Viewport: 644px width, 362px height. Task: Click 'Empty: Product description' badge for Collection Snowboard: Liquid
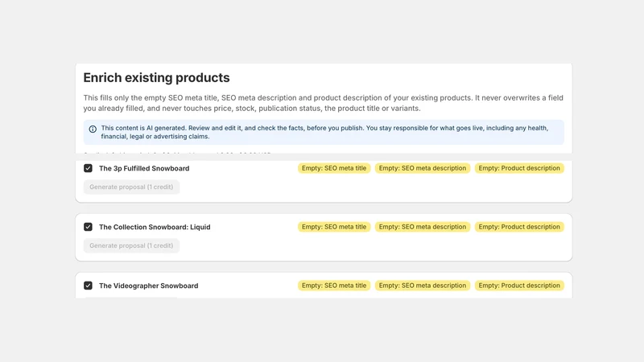[519, 227]
